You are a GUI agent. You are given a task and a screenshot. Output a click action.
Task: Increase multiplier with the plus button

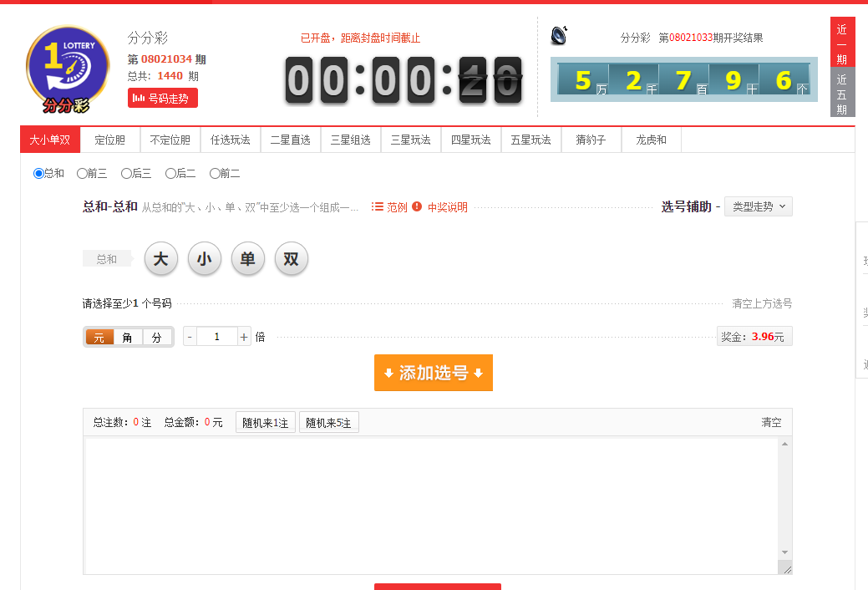tap(244, 337)
